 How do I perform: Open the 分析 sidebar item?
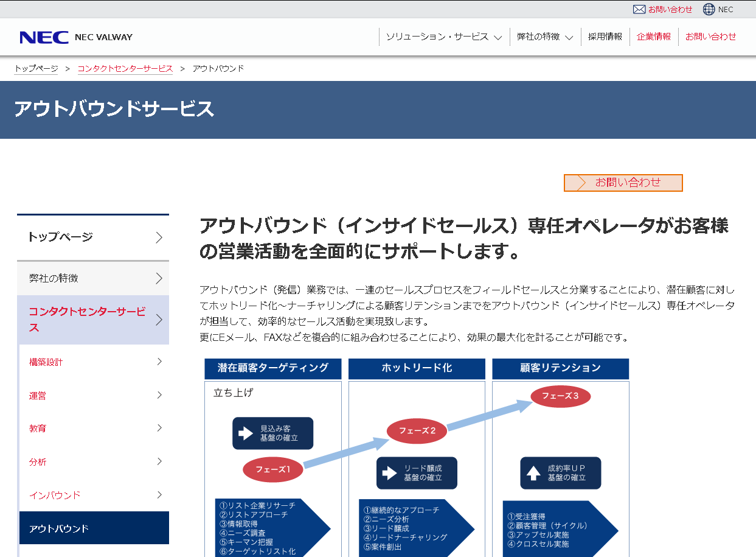pyautogui.click(x=94, y=462)
